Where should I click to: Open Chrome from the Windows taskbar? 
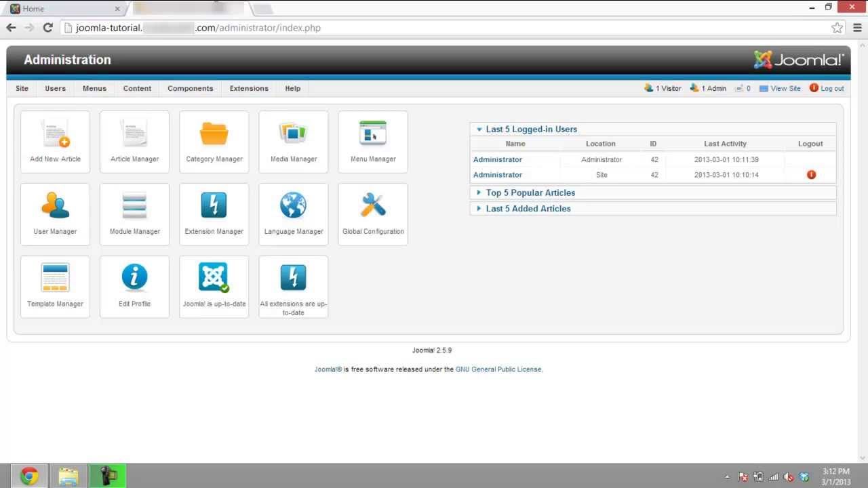coord(29,476)
